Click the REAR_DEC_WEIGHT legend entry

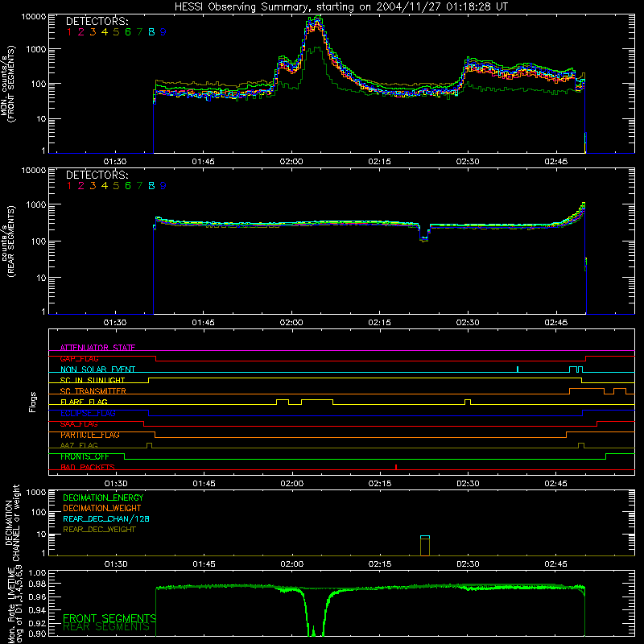(x=99, y=530)
